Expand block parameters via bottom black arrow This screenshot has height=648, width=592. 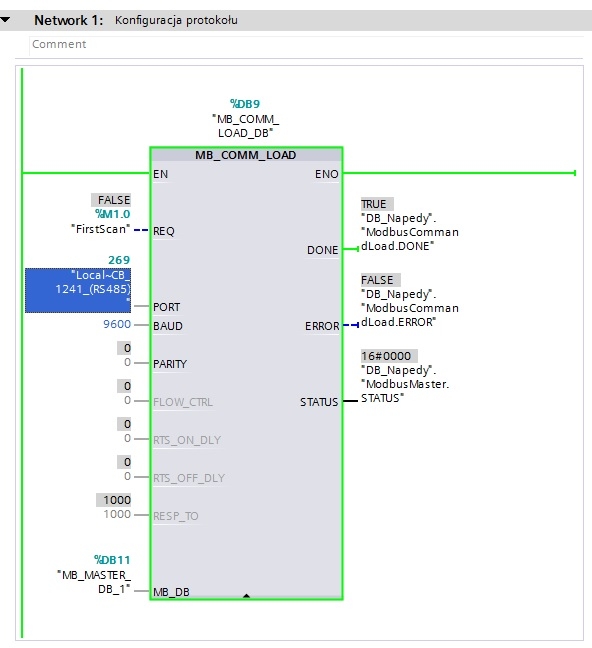(x=246, y=596)
